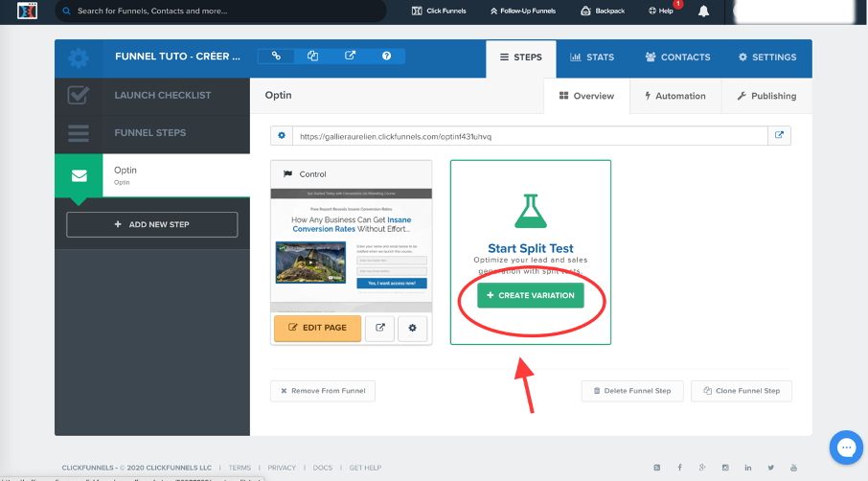The width and height of the screenshot is (868, 481).
Task: Open control page settings gear
Action: (x=412, y=328)
